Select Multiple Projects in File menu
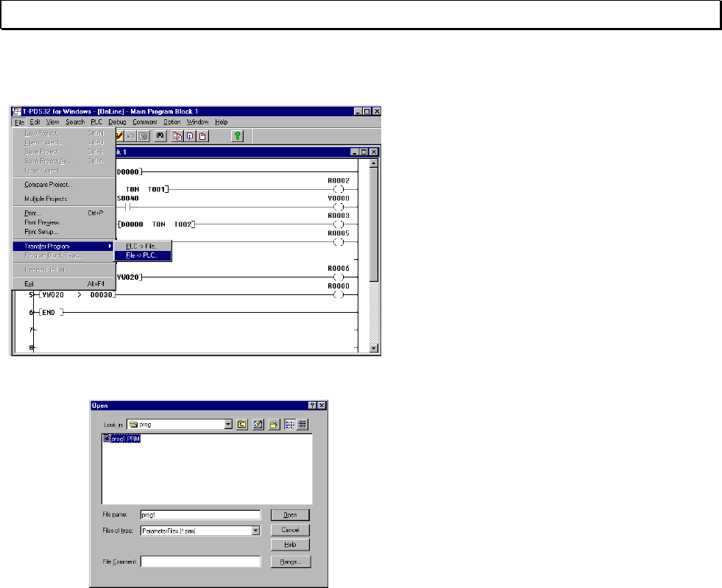This screenshot has width=722, height=588. pyautogui.click(x=63, y=199)
